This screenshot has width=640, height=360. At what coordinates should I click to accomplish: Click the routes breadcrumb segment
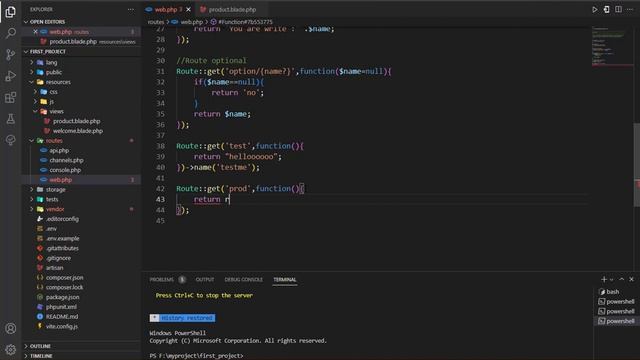click(156, 22)
